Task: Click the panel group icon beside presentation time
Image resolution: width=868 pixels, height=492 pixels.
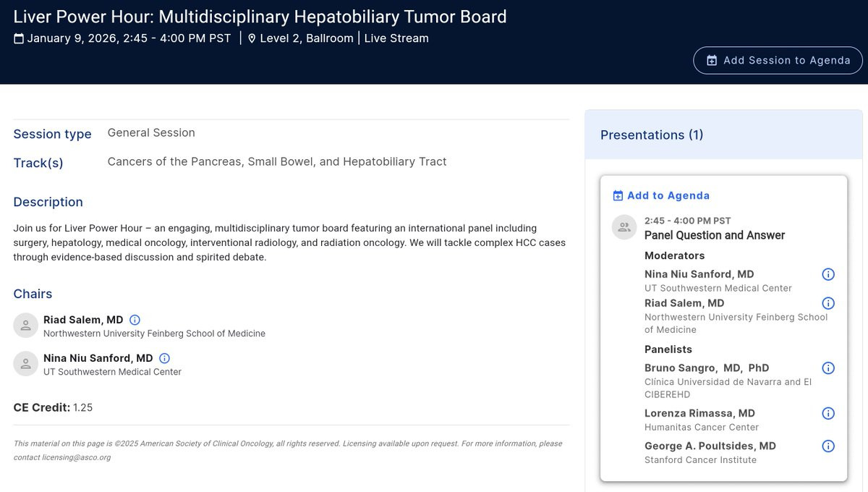Action: [624, 227]
